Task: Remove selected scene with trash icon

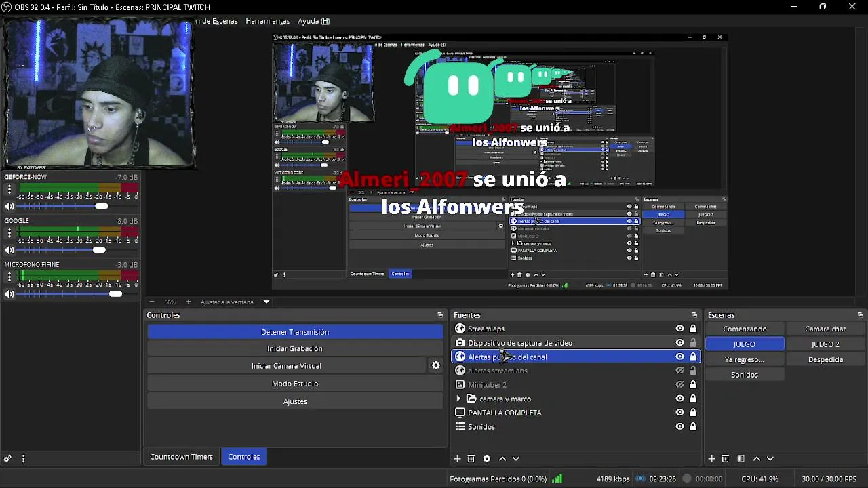Action: (725, 459)
